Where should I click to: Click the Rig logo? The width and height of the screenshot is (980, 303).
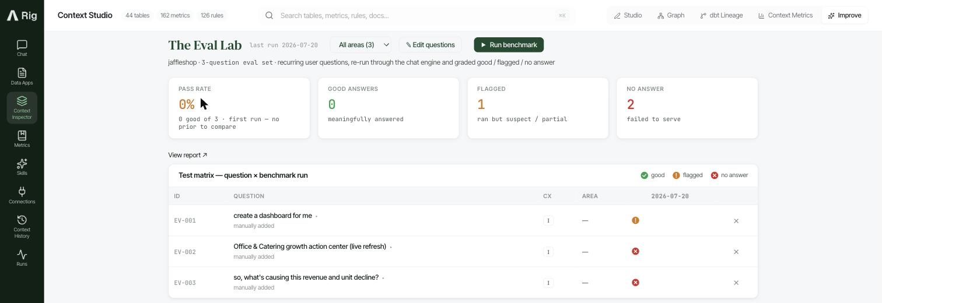[x=22, y=15]
